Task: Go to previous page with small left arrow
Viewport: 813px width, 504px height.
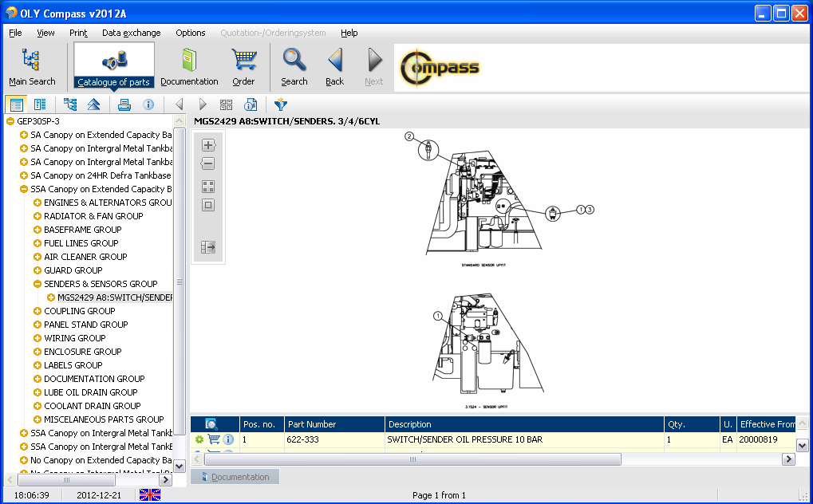Action: coord(180,104)
